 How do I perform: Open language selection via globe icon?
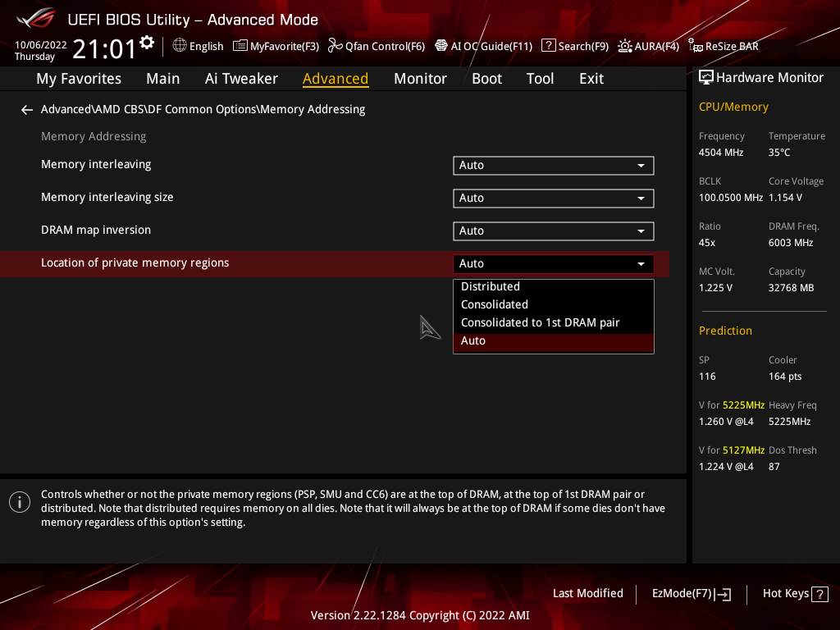(180, 46)
